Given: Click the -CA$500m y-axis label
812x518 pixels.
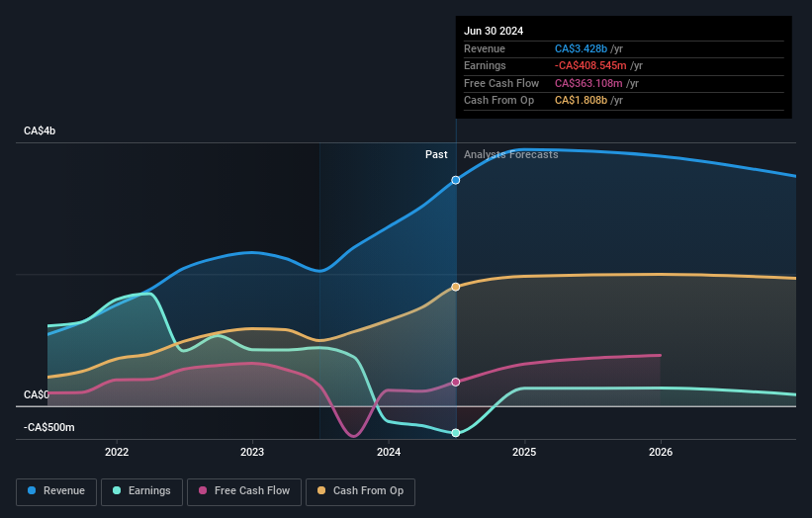Looking at the screenshot, I should 49,427.
